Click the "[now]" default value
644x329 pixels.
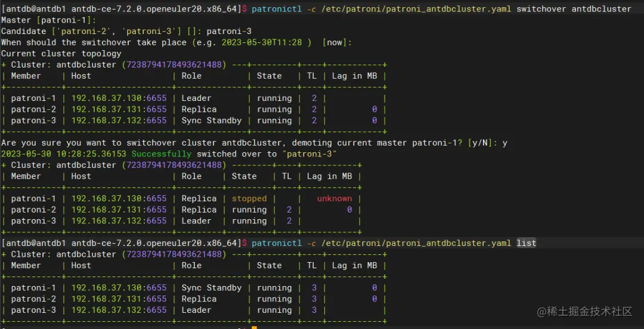(x=335, y=42)
